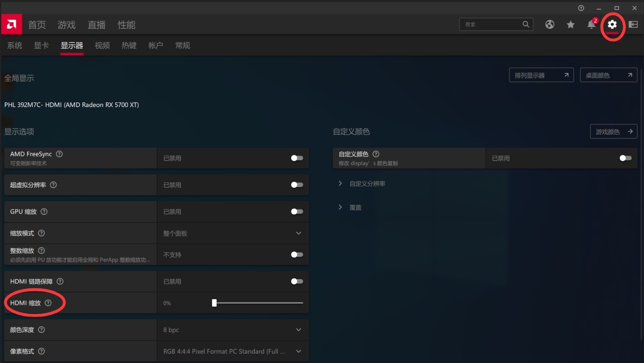644x363 pixels.
Task: Expand 自定义分辨率 section
Action: tap(362, 184)
